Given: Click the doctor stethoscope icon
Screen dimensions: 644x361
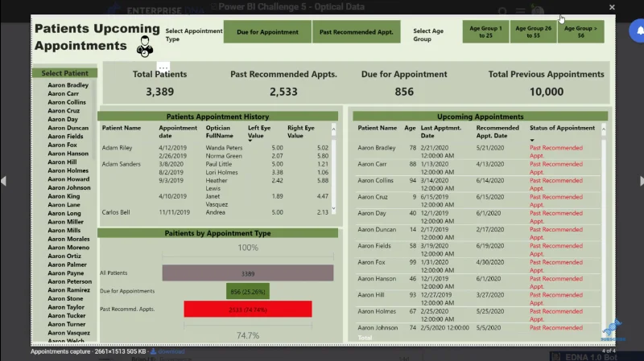Looking at the screenshot, I should click(145, 47).
